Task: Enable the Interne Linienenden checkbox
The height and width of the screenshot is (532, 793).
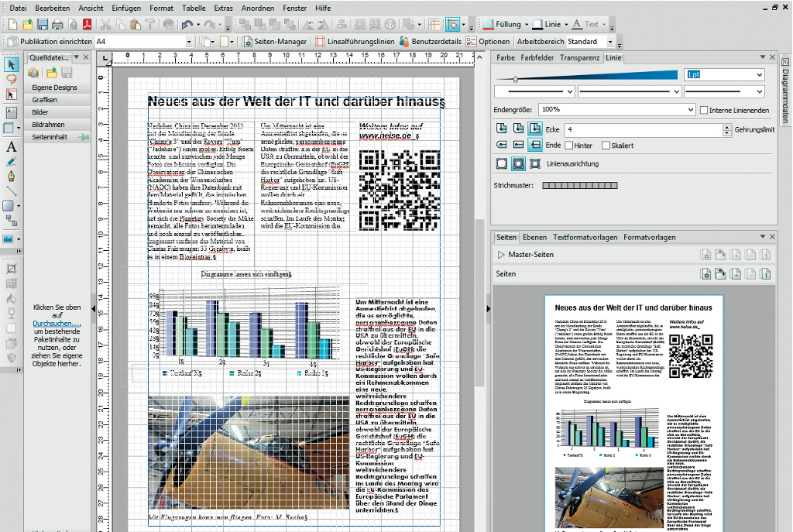Action: (704, 110)
